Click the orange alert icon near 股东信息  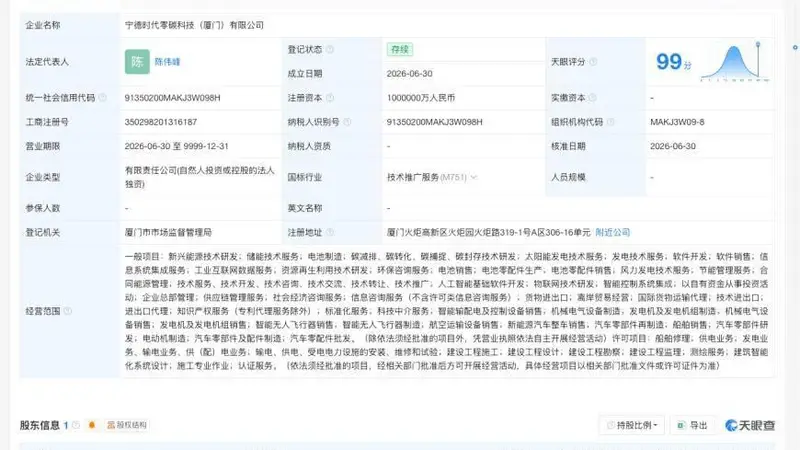point(92,425)
